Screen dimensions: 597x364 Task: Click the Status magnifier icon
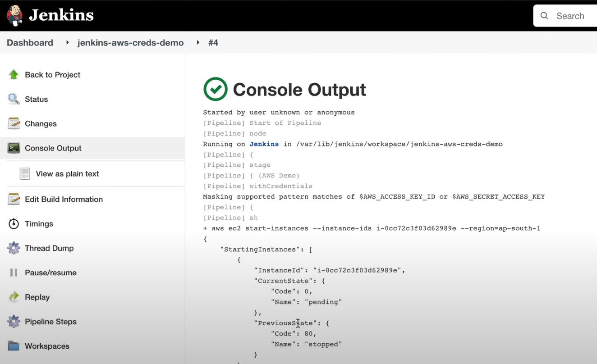coord(14,99)
